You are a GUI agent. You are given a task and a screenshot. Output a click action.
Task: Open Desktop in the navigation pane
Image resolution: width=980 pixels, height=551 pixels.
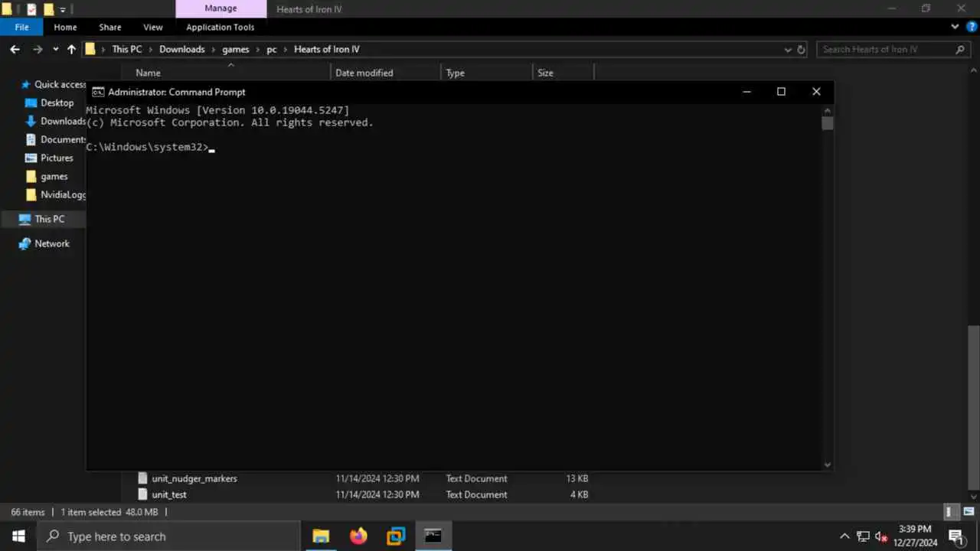click(57, 103)
